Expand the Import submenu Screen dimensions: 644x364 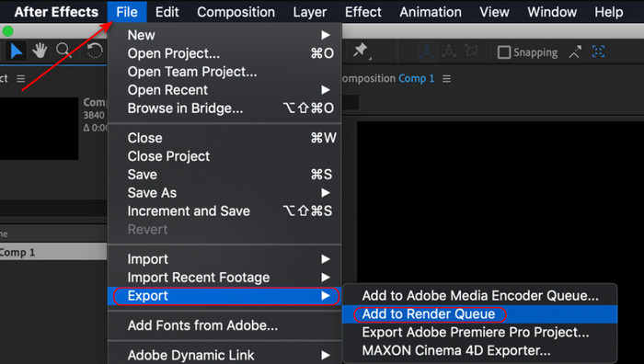(224, 259)
